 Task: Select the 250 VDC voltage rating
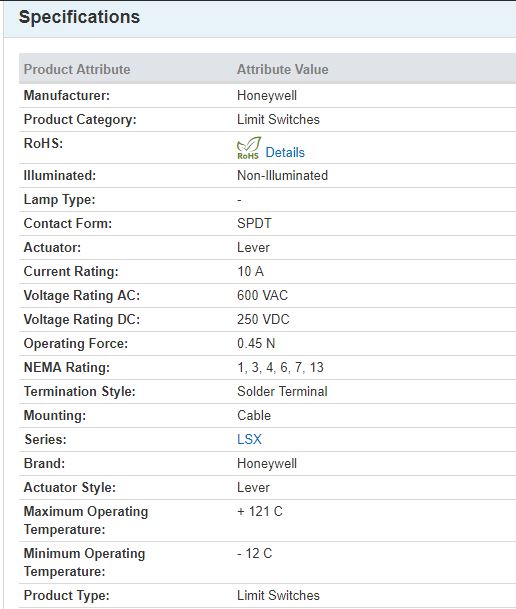pyautogui.click(x=263, y=319)
